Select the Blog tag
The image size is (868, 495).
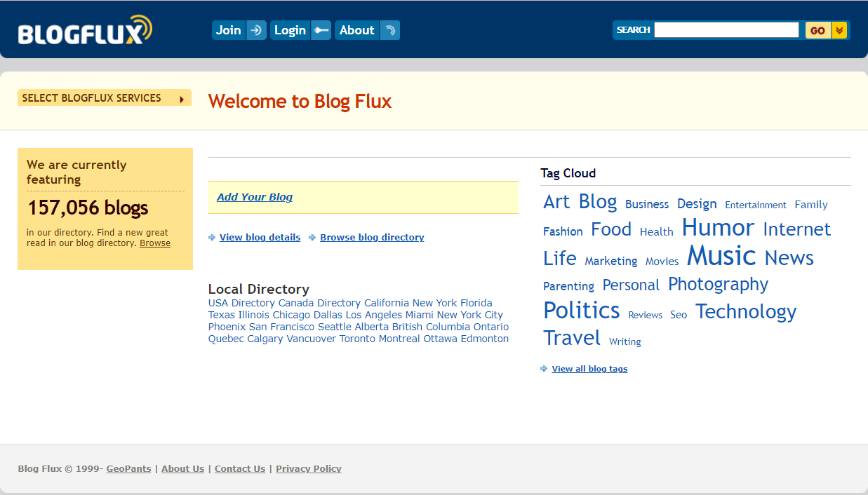[598, 202]
